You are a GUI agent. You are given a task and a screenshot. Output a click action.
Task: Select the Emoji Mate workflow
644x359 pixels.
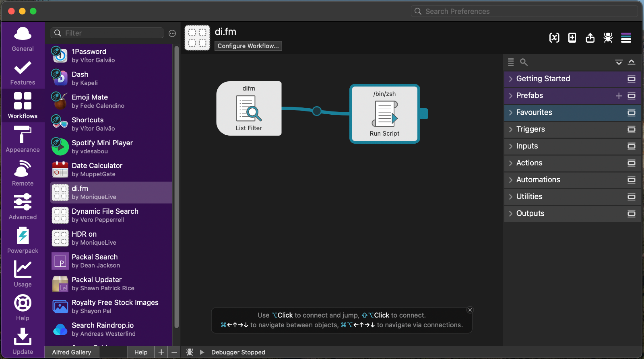(x=111, y=101)
